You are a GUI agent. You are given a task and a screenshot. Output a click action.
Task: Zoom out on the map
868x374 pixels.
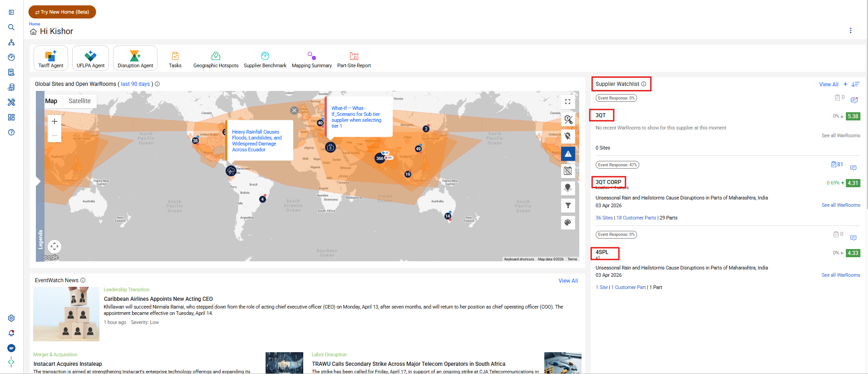pyautogui.click(x=54, y=135)
